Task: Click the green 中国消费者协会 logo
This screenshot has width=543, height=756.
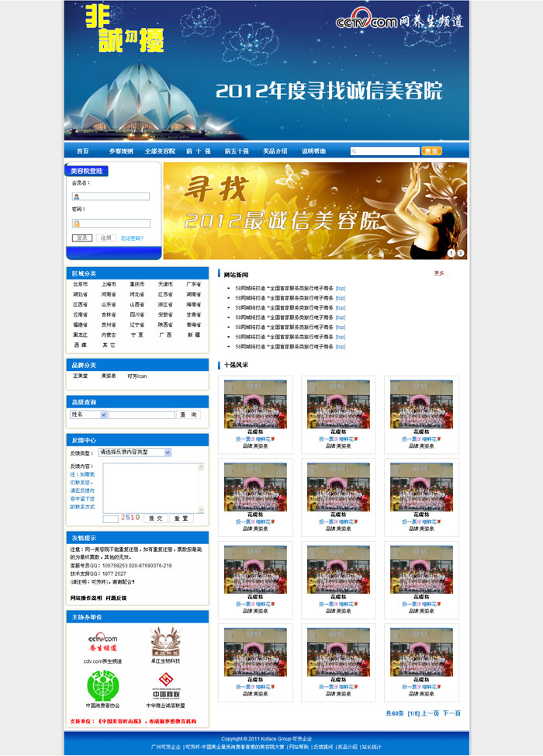Action: click(x=102, y=685)
